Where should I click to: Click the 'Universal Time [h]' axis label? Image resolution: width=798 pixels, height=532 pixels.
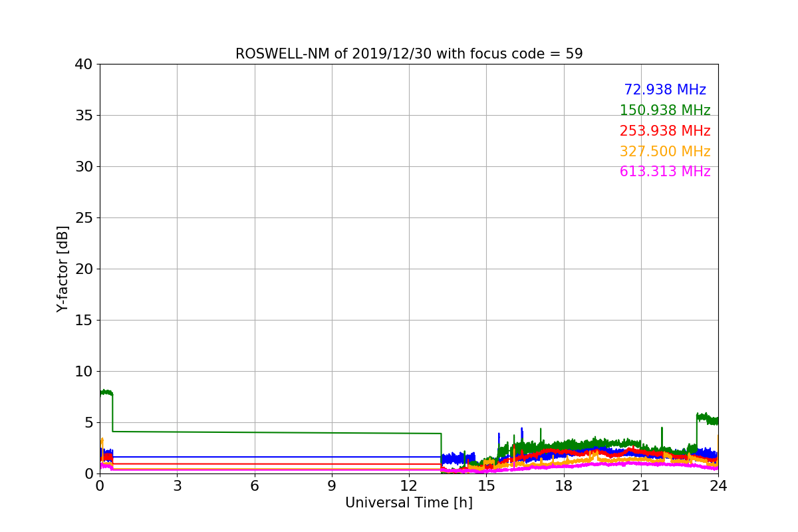tap(409, 503)
